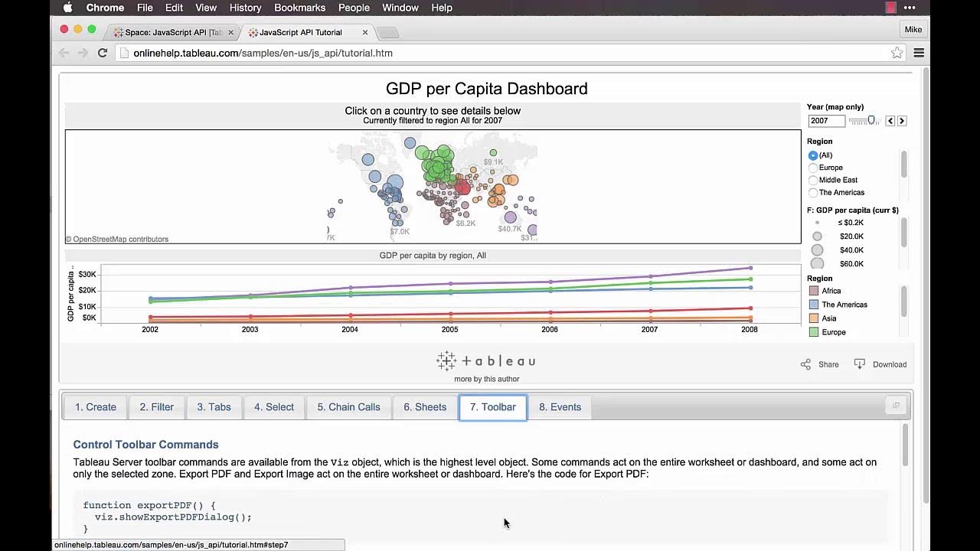Viewport: 980px width, 551px height.
Task: Open the 2. Filter tutorial tab
Action: pos(156,407)
